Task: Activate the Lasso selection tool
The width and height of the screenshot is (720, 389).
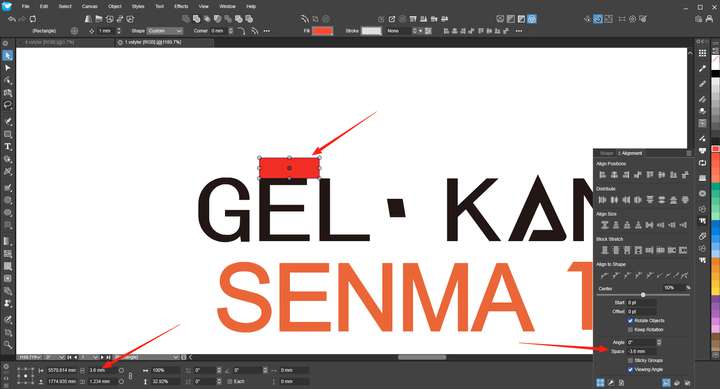Action: 8,105
